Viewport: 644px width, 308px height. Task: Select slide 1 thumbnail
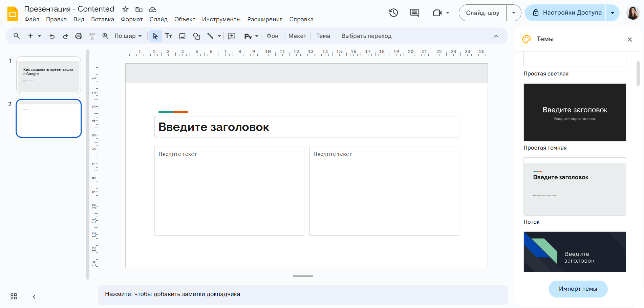click(49, 75)
